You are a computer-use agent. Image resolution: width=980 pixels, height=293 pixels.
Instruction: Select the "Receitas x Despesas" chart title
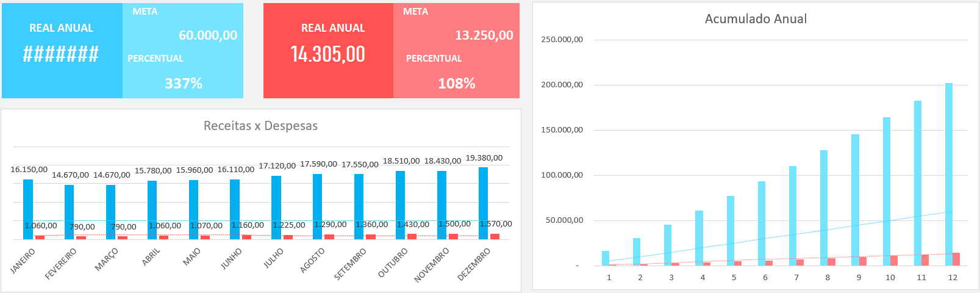(260, 126)
